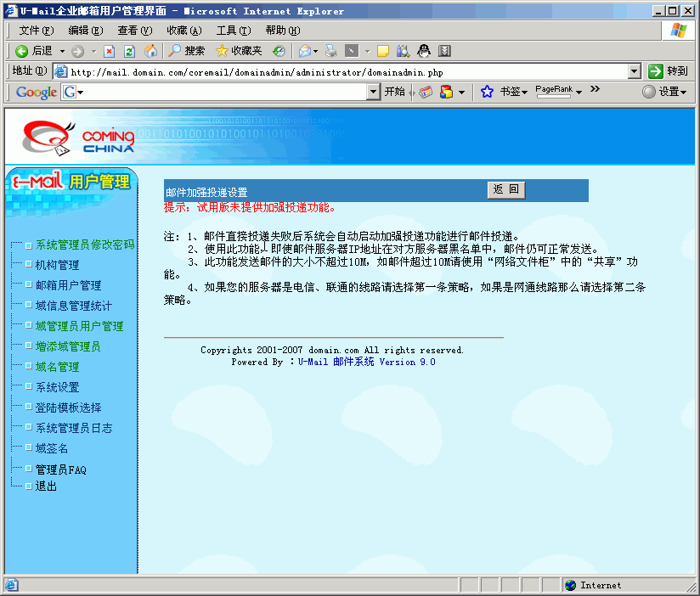Expand the address bar URL dropdown

pos(635,71)
